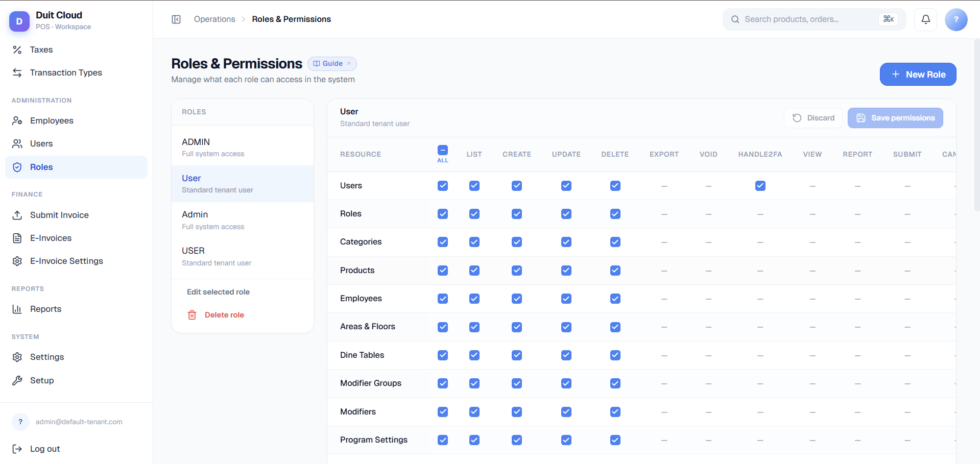The height and width of the screenshot is (464, 980).
Task: Click the Log out arrow icon
Action: pyautogui.click(x=17, y=449)
